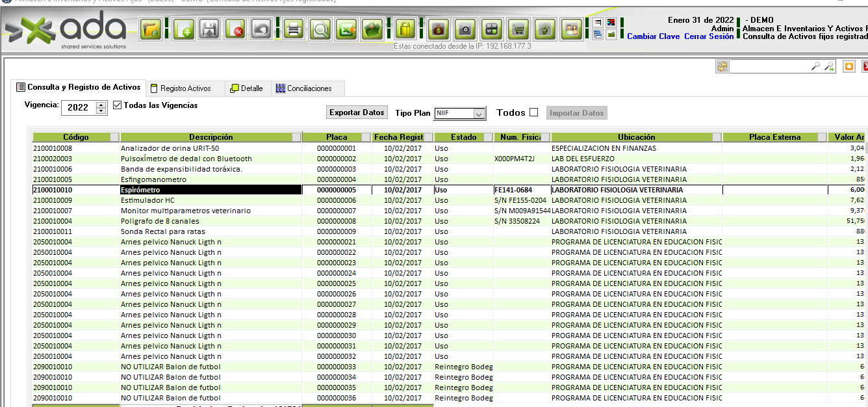Viewport: 868px width, 407px height.
Task: Check the Todos checkbox
Action: (x=533, y=112)
